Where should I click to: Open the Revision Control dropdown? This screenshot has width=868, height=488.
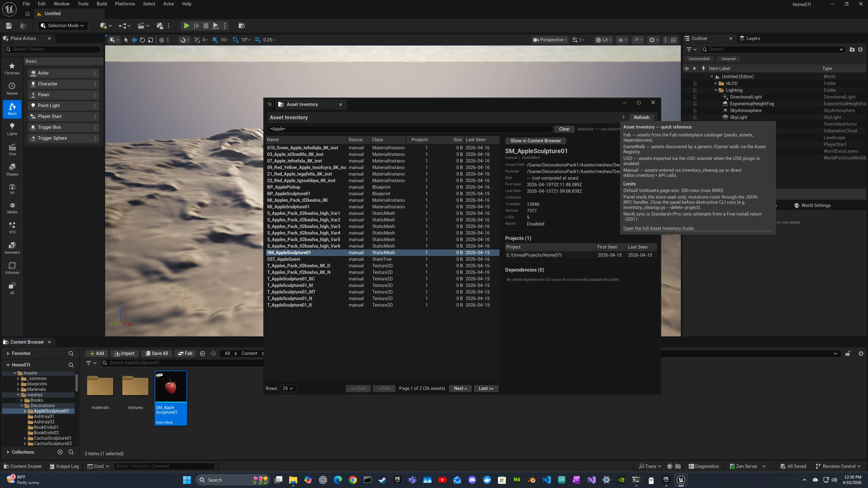click(x=838, y=466)
